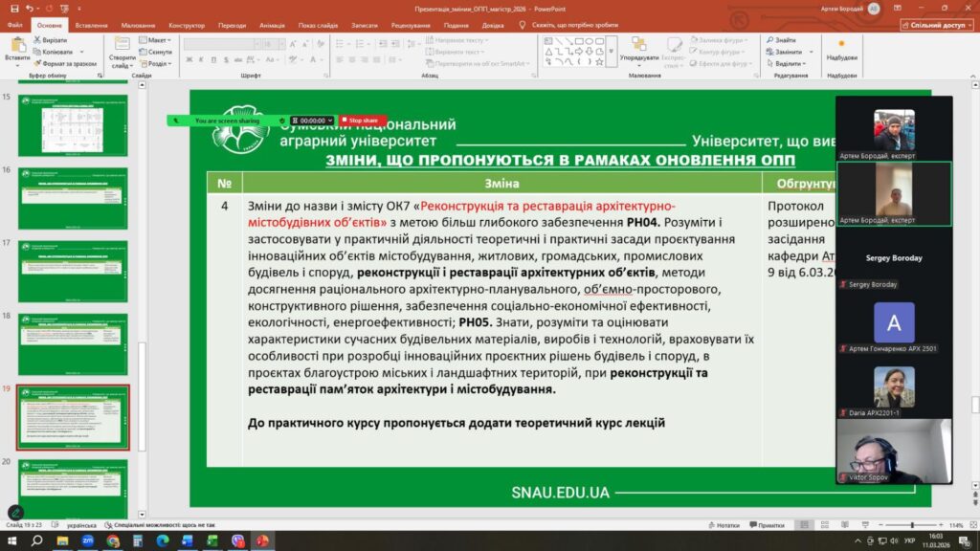This screenshot has width=980, height=551.
Task: Open the Arrange (Упорядкувати) tool
Action: [638, 48]
